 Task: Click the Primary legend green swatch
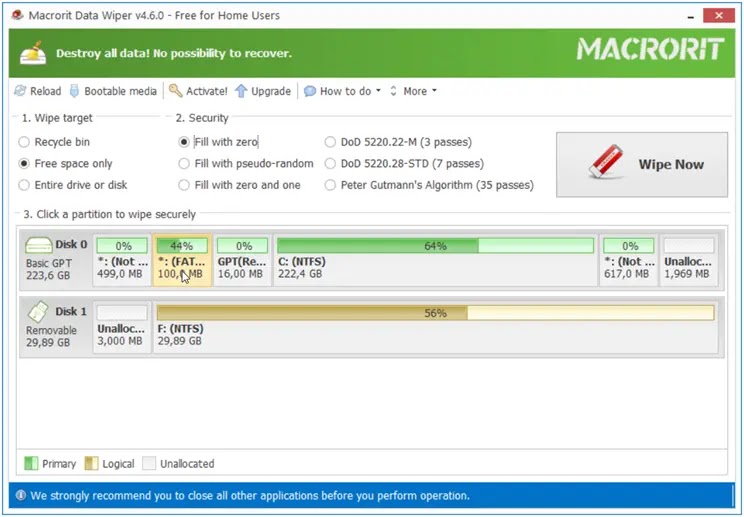tap(31, 463)
